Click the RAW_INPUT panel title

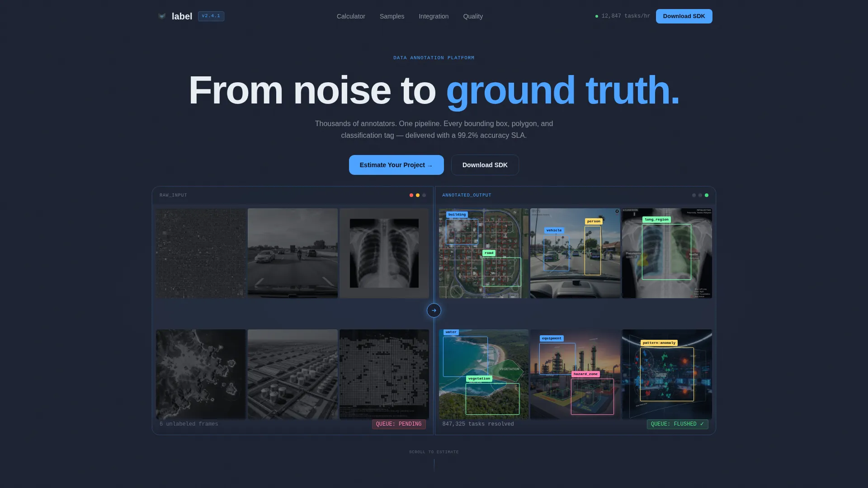click(x=173, y=195)
